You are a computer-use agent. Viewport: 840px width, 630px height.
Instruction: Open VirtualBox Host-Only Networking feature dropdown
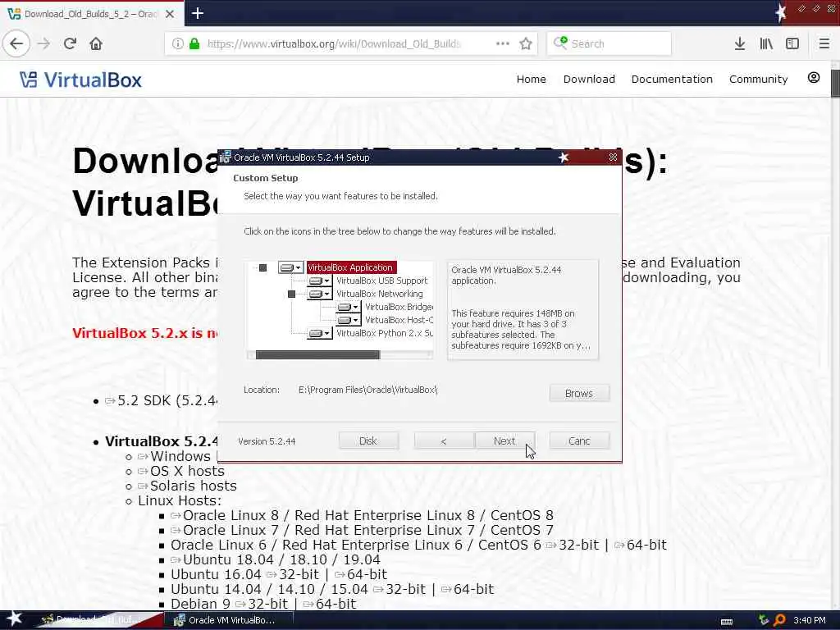tap(348, 320)
